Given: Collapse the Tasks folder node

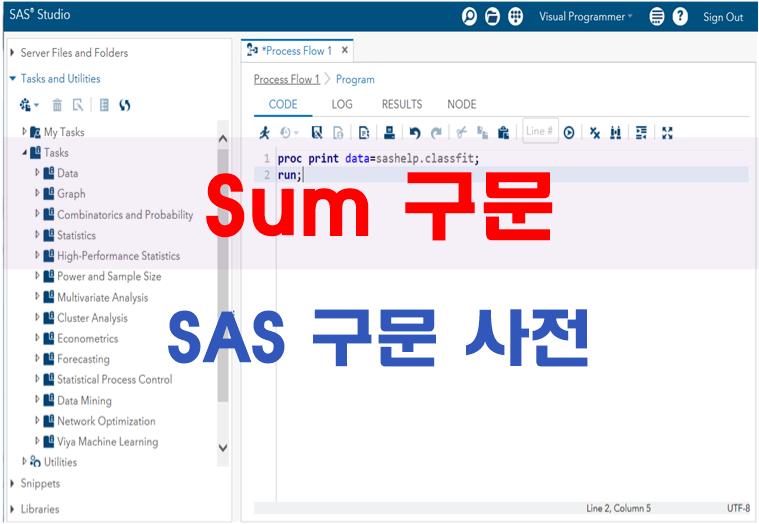Looking at the screenshot, I should coord(24,152).
